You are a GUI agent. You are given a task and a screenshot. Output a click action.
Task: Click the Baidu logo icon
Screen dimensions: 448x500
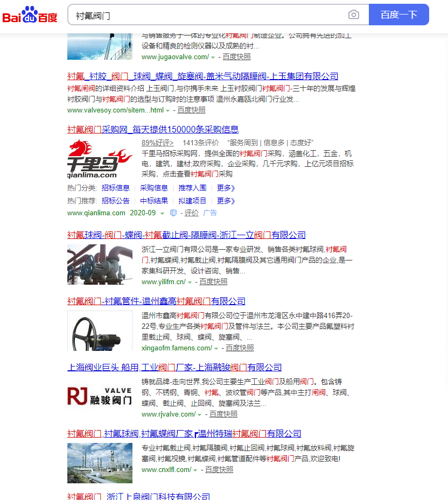click(30, 13)
